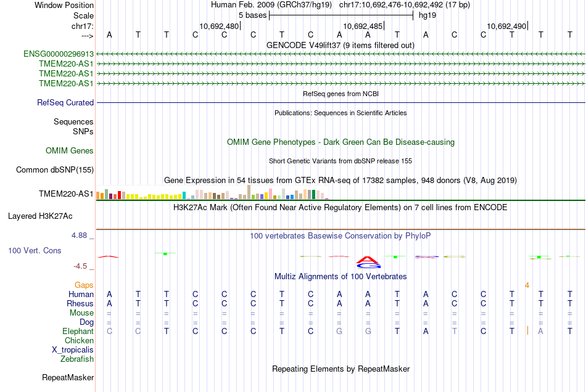Click the Layered H3K27Ac track label
Image resolution: width=586 pixels, height=392 pixels.
(40, 216)
